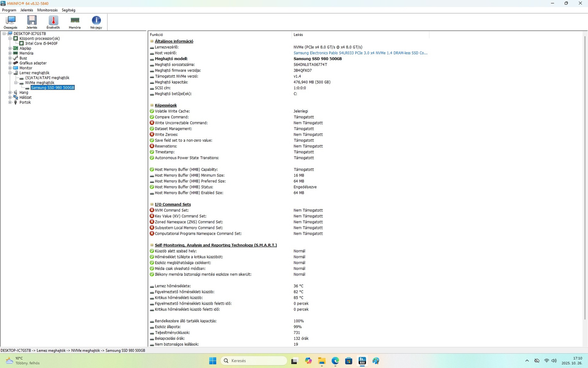This screenshot has width=588, height=368.
Task: Click the Bekapcsolási órák row
Action: (x=289, y=338)
